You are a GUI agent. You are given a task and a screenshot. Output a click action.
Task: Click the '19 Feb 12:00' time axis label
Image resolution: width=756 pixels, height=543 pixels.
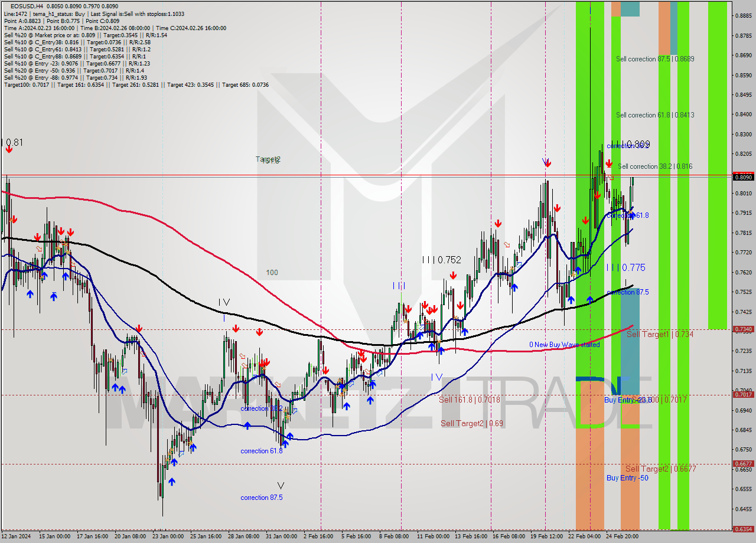[x=547, y=537]
